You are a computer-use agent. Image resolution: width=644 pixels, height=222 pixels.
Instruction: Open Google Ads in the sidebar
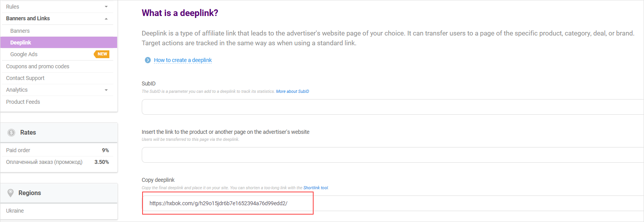point(24,54)
